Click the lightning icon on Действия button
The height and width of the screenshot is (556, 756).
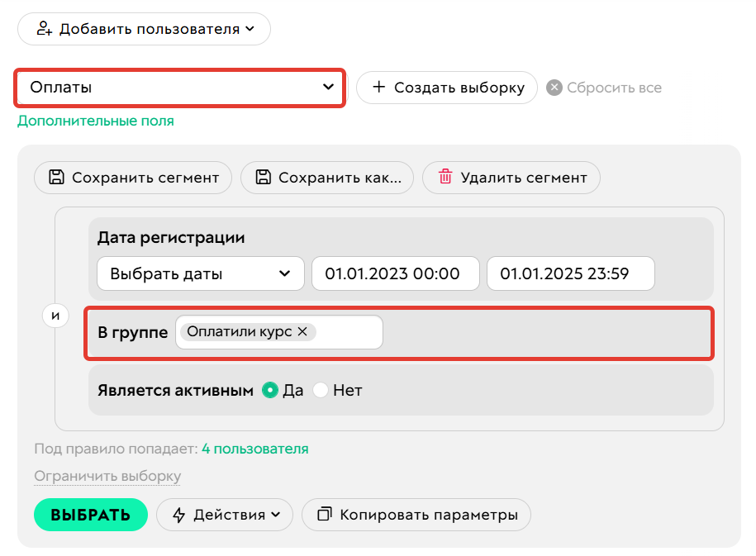pyautogui.click(x=178, y=514)
